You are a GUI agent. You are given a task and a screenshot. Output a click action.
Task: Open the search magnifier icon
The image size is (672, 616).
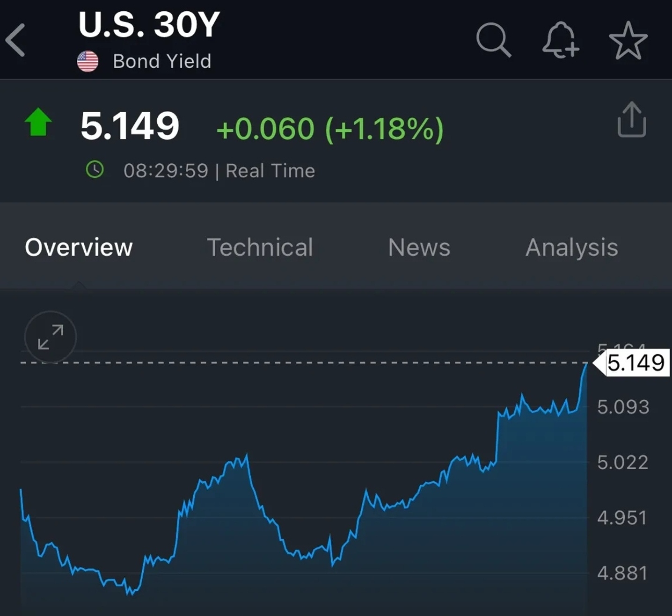pos(493,40)
